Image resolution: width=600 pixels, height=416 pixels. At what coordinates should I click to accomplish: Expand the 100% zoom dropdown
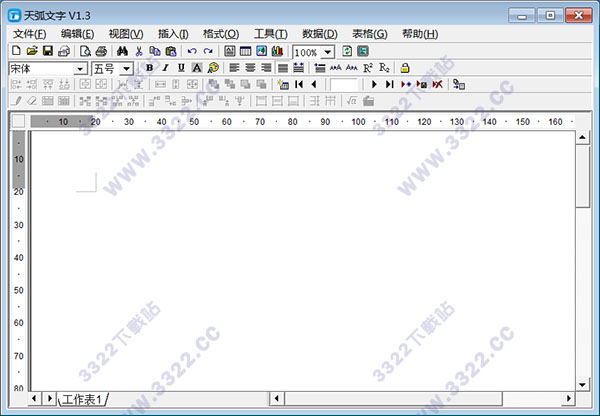click(328, 52)
